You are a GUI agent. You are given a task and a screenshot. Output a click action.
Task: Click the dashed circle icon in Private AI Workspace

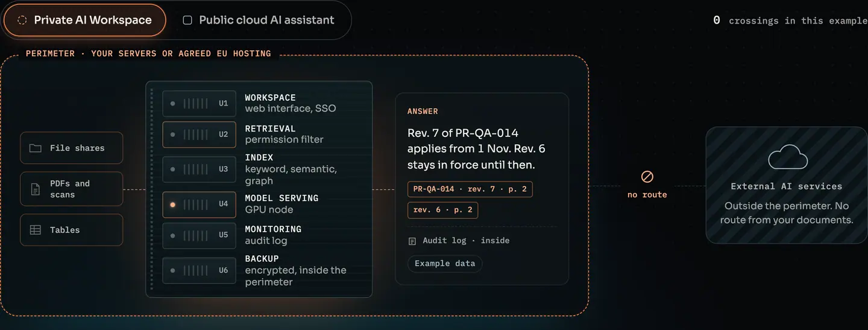pos(22,20)
